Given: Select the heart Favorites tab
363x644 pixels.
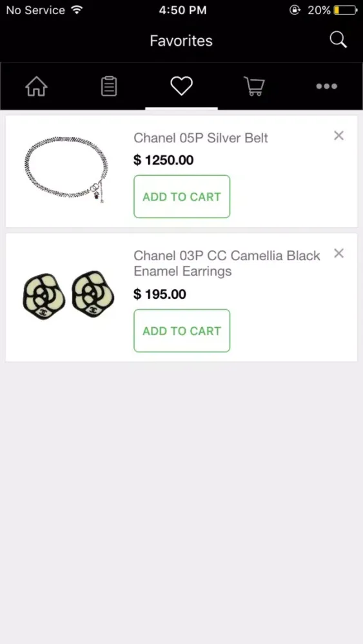Looking at the screenshot, I should pyautogui.click(x=181, y=86).
